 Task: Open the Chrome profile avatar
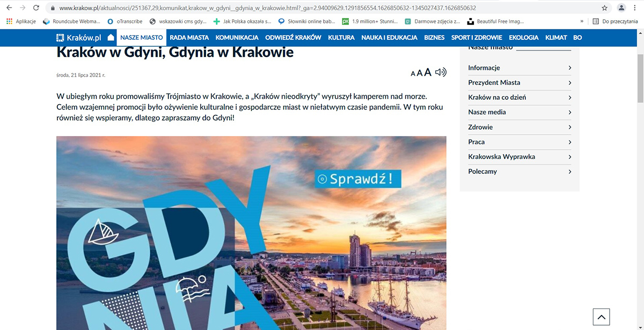tap(621, 8)
